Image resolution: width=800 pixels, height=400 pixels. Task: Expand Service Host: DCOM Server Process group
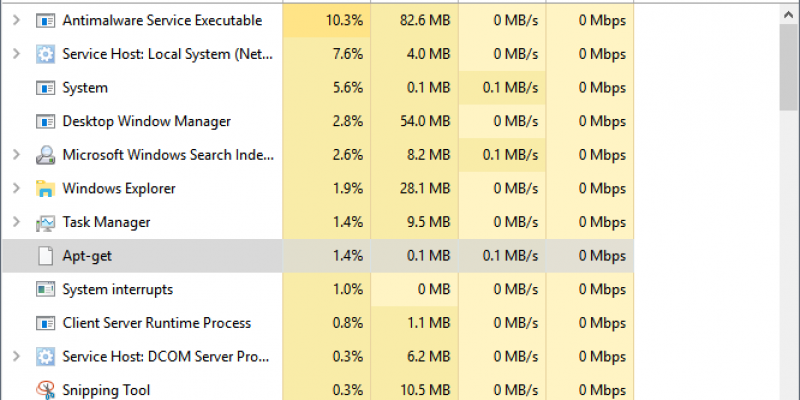tap(16, 357)
